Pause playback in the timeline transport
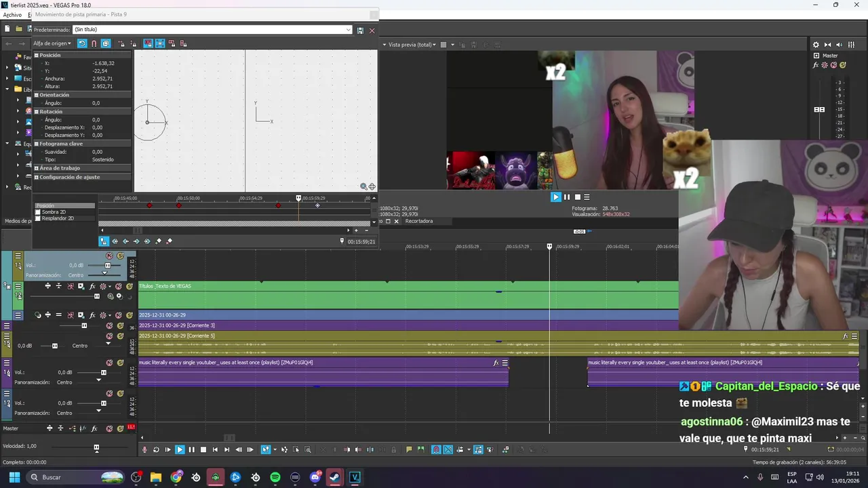This screenshot has width=868, height=488. point(191,449)
